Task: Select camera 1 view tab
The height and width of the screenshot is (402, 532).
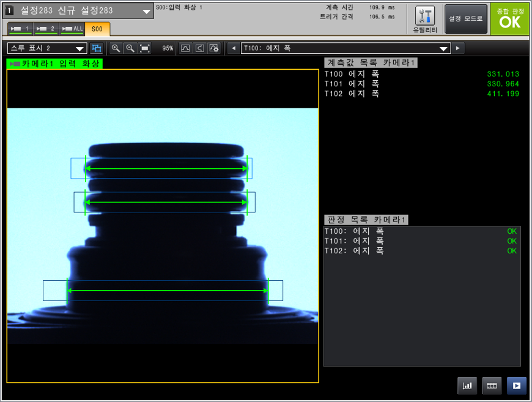Action: (x=20, y=29)
